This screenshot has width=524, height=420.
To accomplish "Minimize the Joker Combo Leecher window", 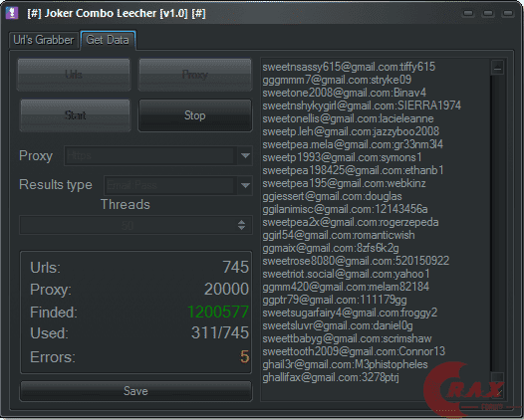I will pyautogui.click(x=468, y=13).
